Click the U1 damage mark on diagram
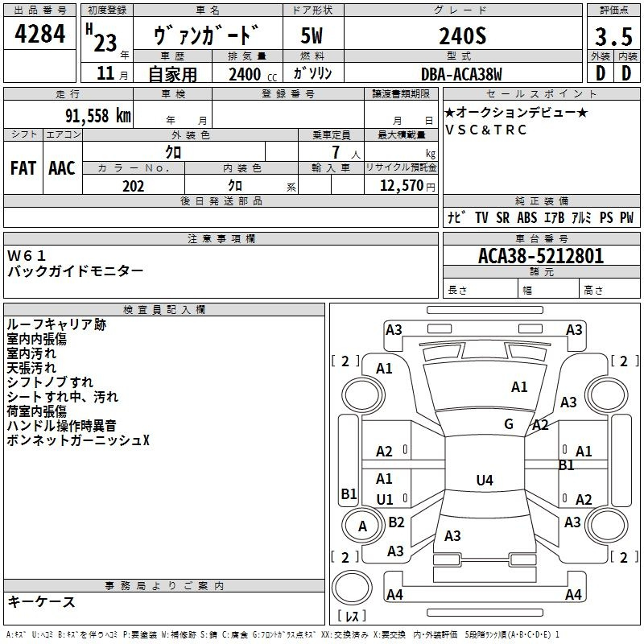The height and width of the screenshot is (644, 644). [x=385, y=499]
